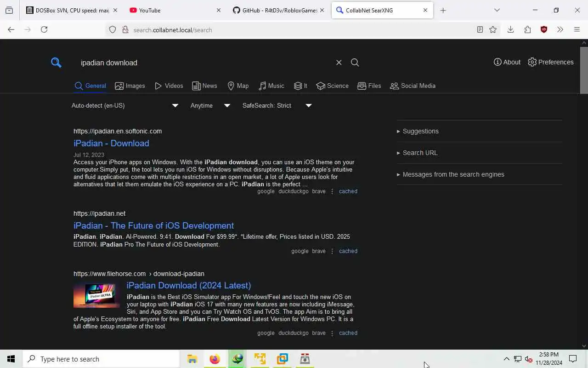The image size is (588, 368).
Task: Open site information icon in address bar
Action: pyautogui.click(x=125, y=30)
